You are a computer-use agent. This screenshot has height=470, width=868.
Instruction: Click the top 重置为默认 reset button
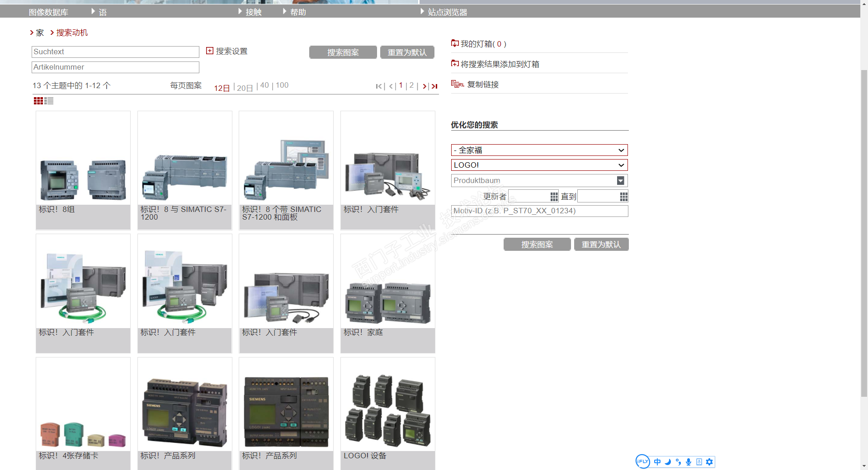407,52
